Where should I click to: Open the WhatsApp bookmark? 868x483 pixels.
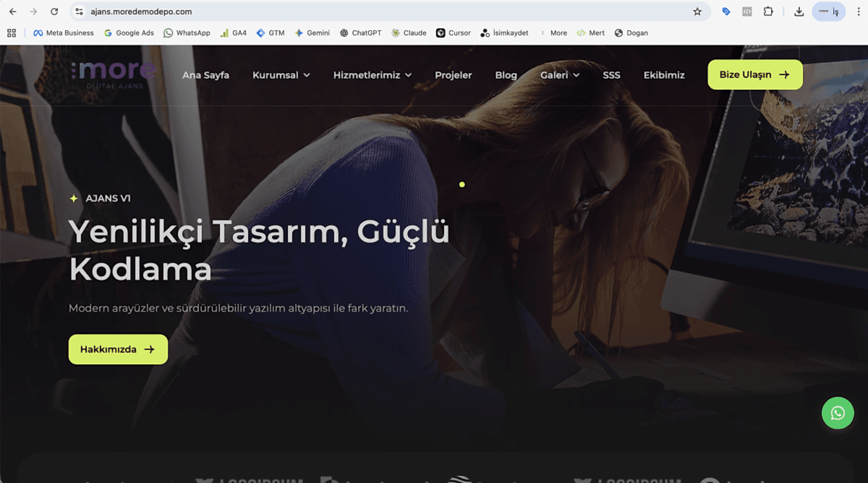click(x=187, y=33)
